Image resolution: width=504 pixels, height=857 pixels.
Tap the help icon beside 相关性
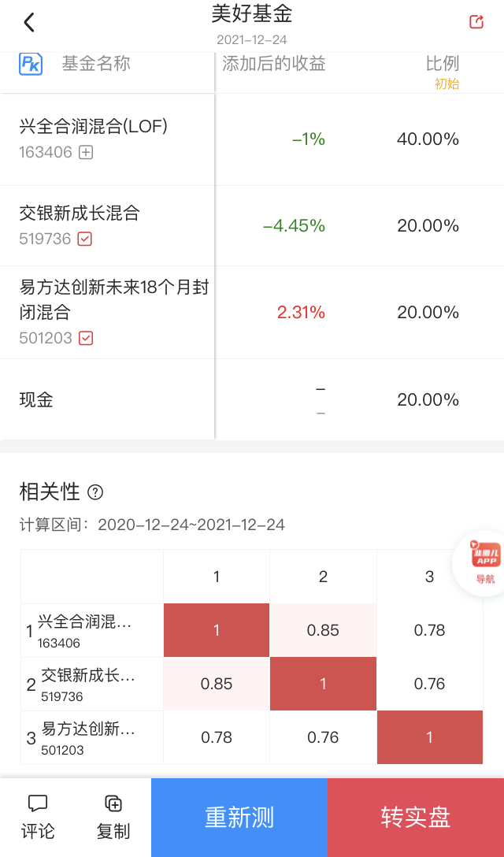coord(95,492)
